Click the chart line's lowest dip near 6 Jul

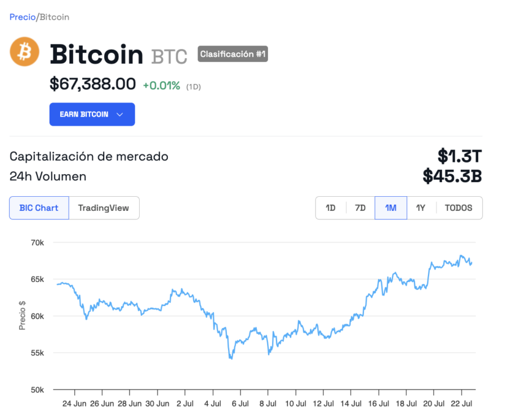coord(231,359)
